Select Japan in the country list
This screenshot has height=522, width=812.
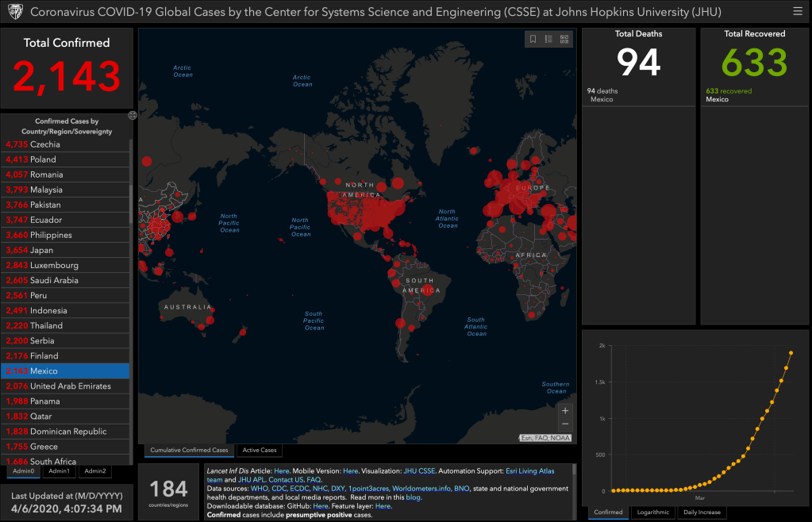tap(66, 250)
